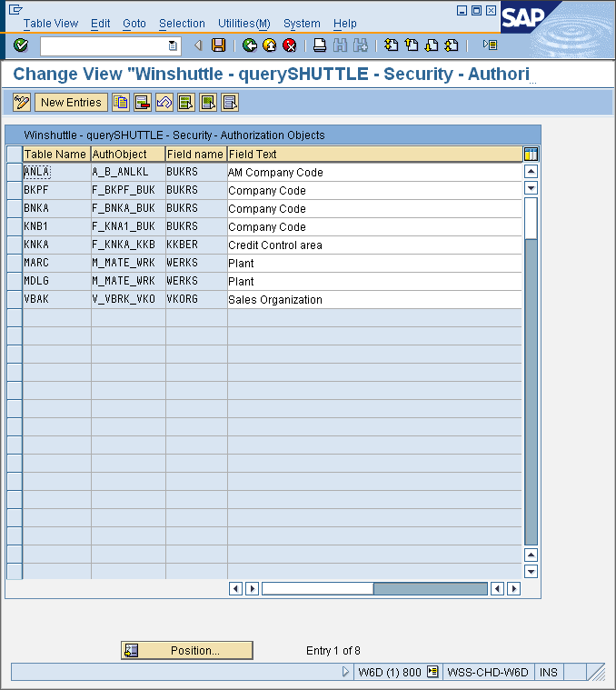The height and width of the screenshot is (690, 616).
Task: Click the New Entries button
Action: (x=71, y=103)
